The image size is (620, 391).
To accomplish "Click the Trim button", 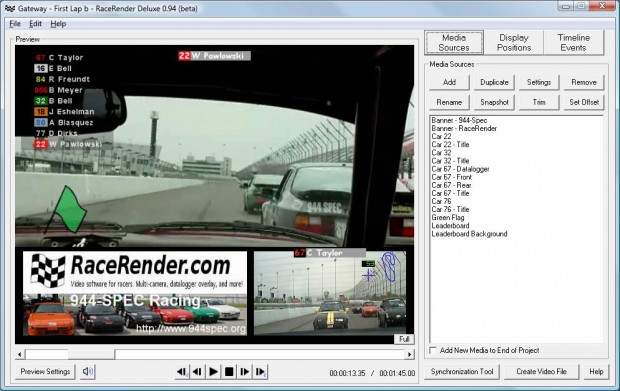I will point(539,102).
